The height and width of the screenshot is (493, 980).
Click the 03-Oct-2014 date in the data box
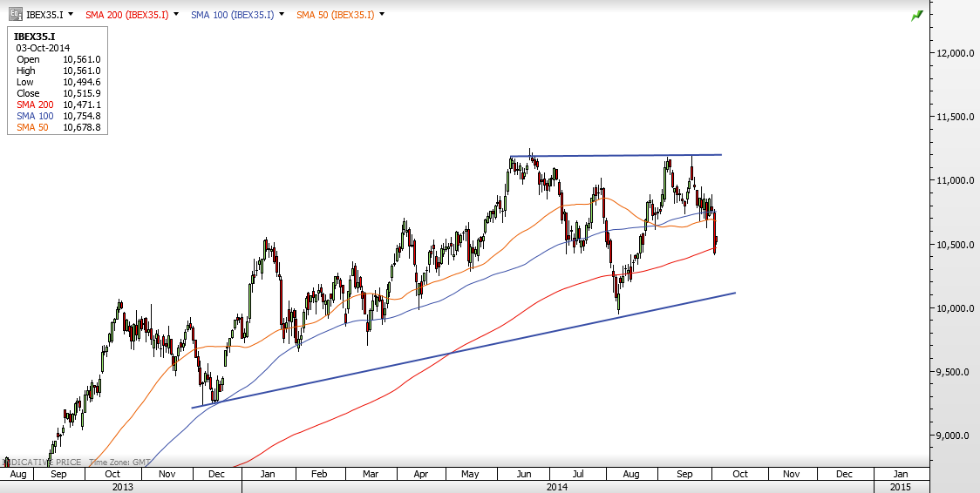click(x=43, y=48)
